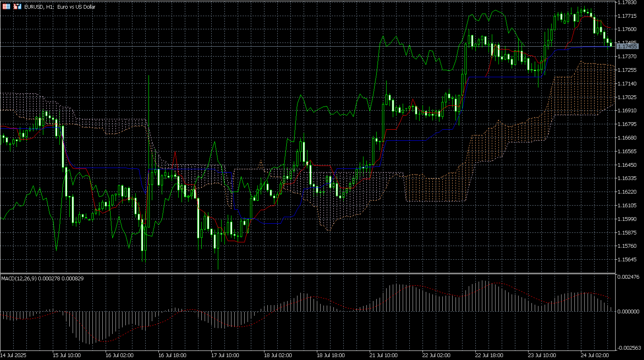Click the 22 Jul 02:00 time label
This screenshot has width=644, height=360.
(436, 355)
